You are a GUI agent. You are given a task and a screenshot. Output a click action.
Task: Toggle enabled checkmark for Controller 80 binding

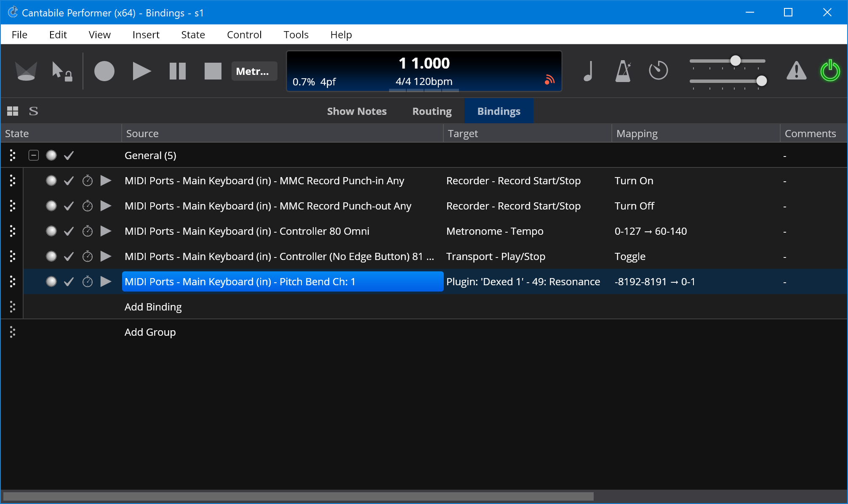(69, 231)
